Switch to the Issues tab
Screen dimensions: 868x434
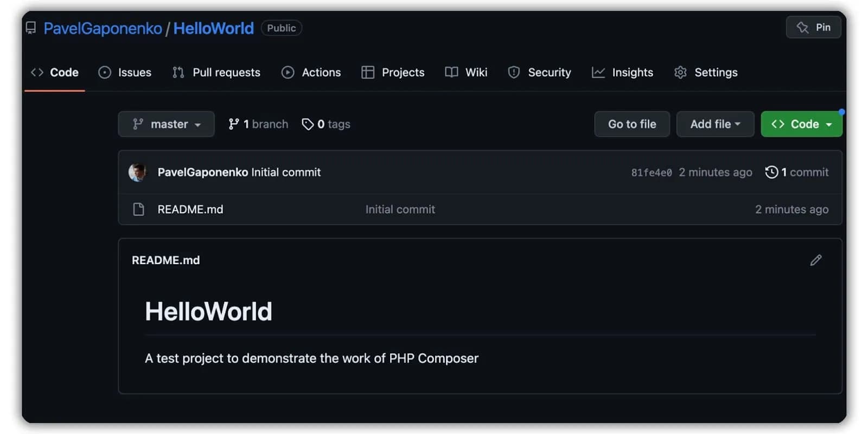(x=125, y=72)
